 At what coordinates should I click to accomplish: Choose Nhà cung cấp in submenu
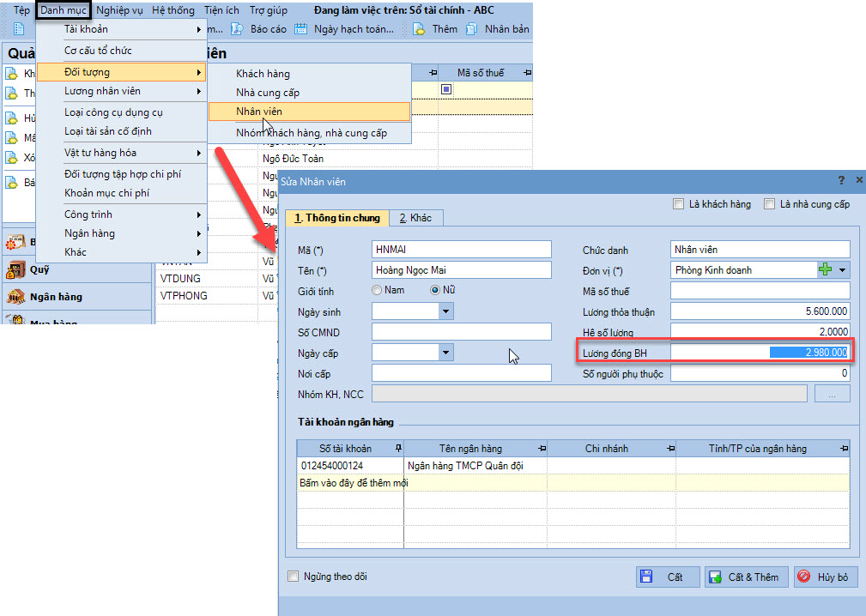coord(309,93)
